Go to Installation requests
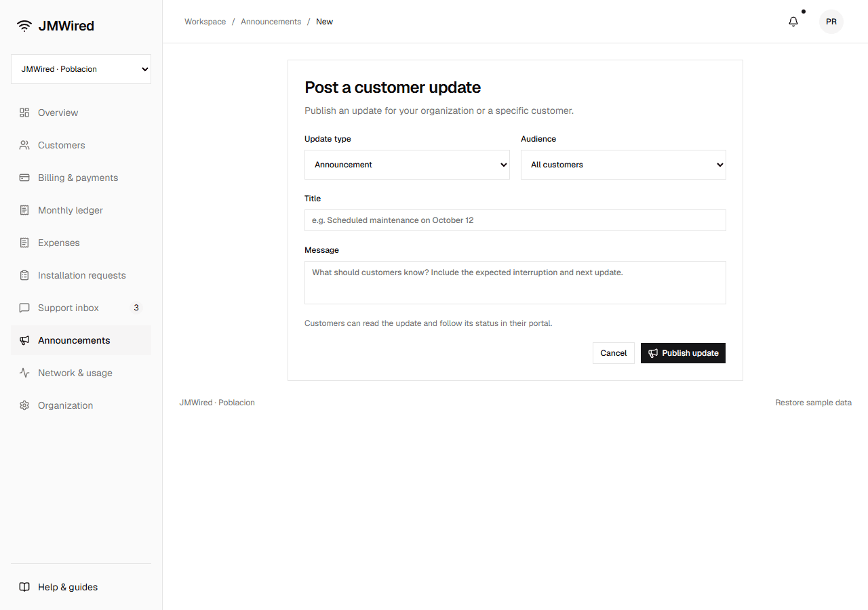Viewport: 868px width, 610px height. [81, 275]
